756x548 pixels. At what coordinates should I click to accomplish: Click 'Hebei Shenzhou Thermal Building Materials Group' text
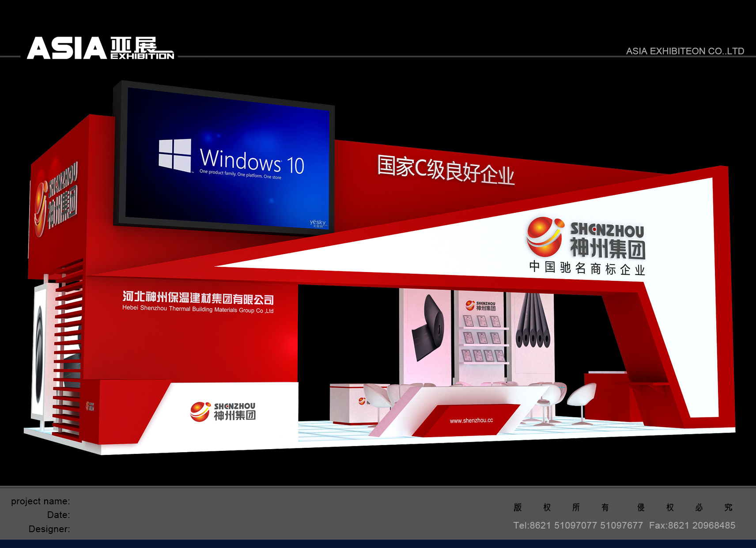pos(198,309)
